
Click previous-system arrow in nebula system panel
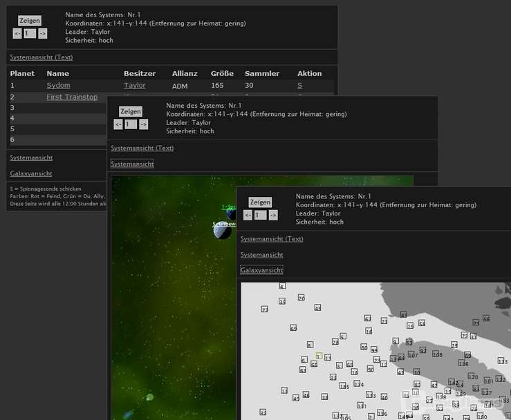[x=118, y=124]
